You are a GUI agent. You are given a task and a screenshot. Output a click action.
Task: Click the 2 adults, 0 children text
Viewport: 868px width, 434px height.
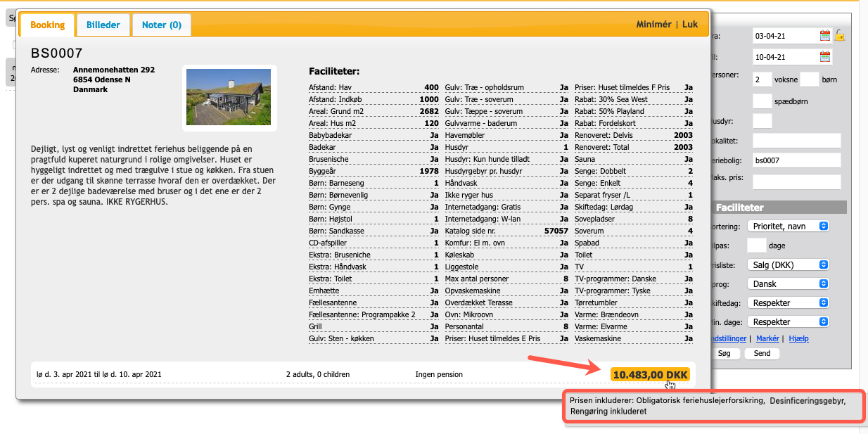[x=318, y=374]
